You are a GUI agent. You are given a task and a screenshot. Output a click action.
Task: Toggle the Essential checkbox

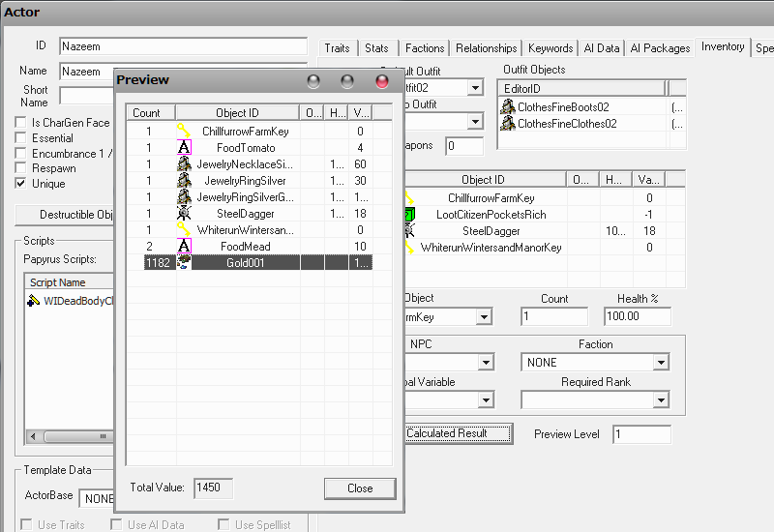click(21, 138)
